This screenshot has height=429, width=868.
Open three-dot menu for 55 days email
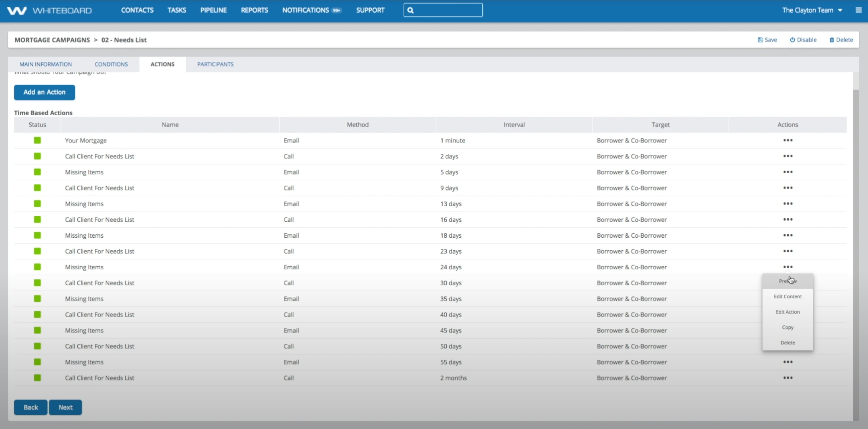click(x=788, y=362)
